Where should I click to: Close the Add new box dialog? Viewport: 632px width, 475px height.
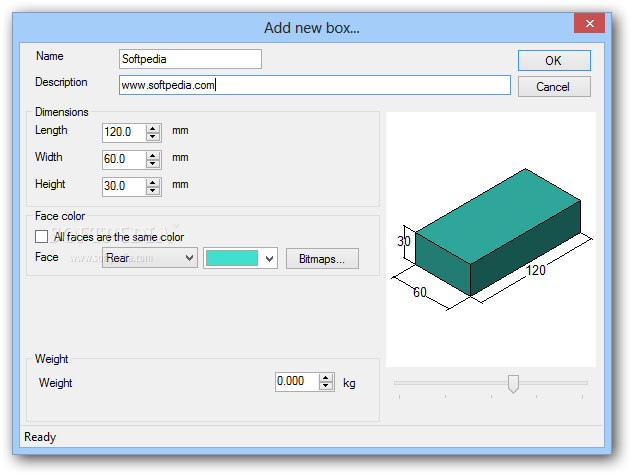coord(589,23)
